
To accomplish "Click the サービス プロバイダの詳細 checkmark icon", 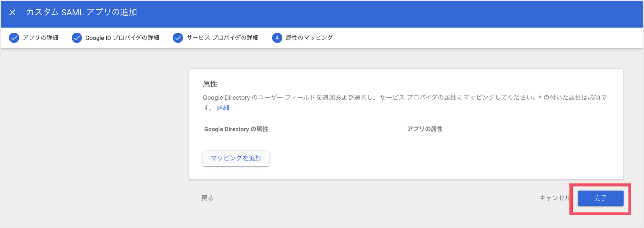I will tap(178, 38).
